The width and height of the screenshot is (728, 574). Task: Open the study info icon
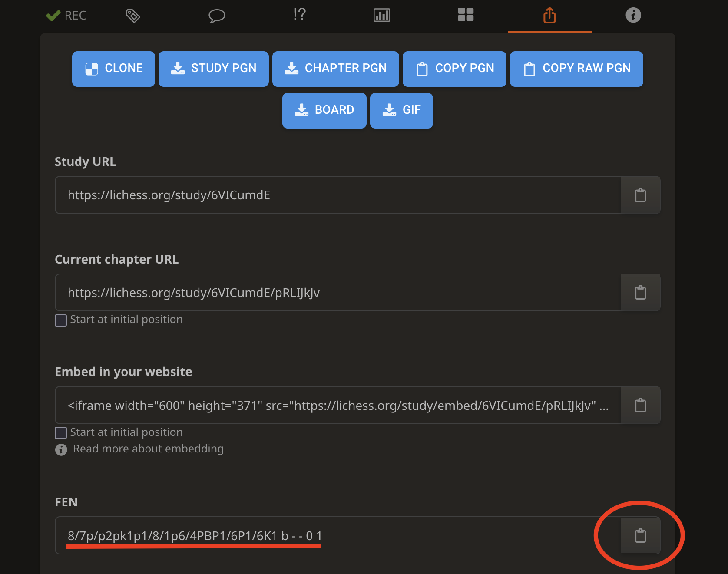coord(633,15)
